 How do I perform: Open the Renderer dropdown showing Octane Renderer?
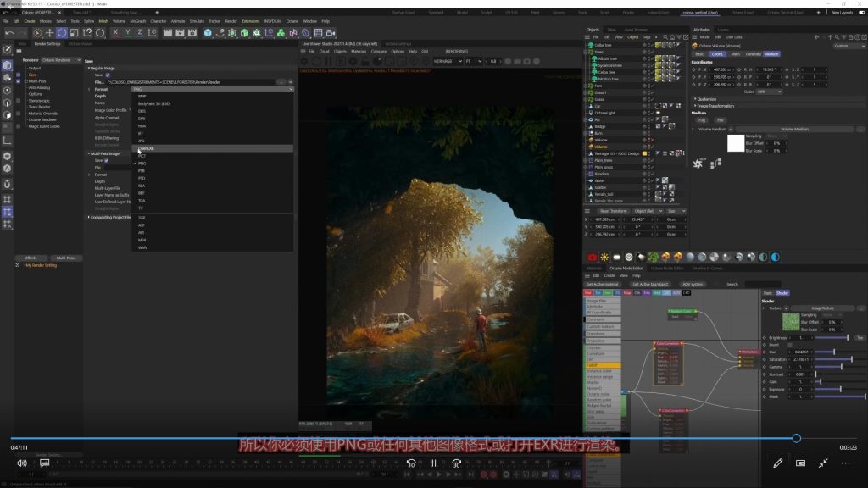[x=61, y=61]
